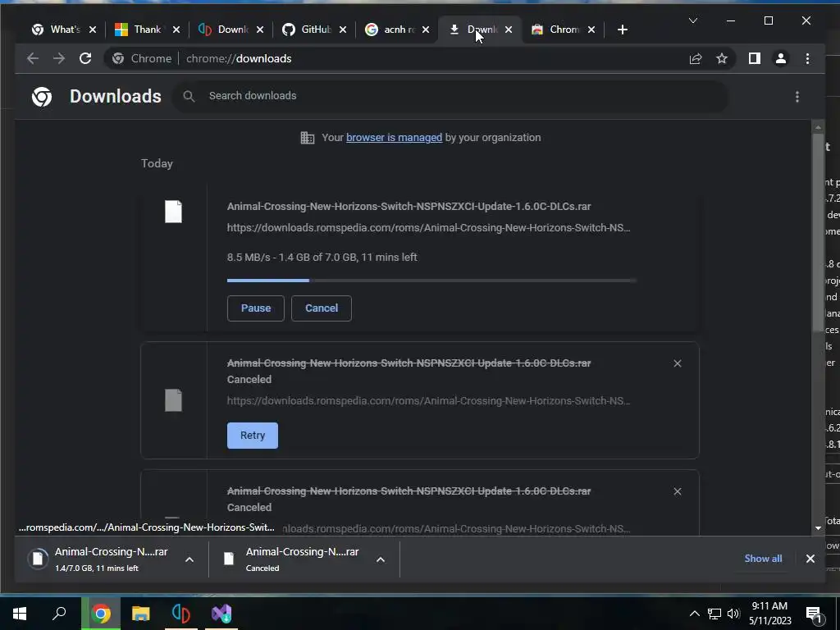Open Windows taskbar search

pos(59,614)
